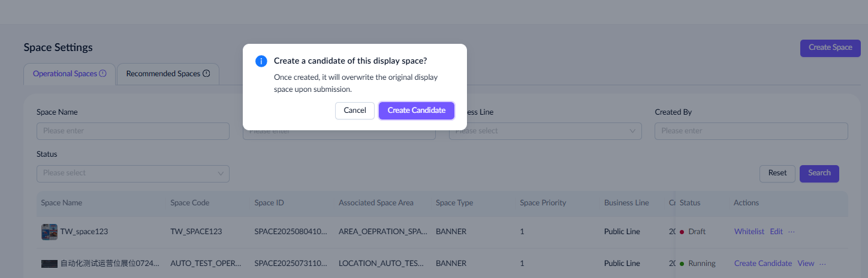
Task: Click the TW_space123 thumbnail image
Action: [49, 232]
